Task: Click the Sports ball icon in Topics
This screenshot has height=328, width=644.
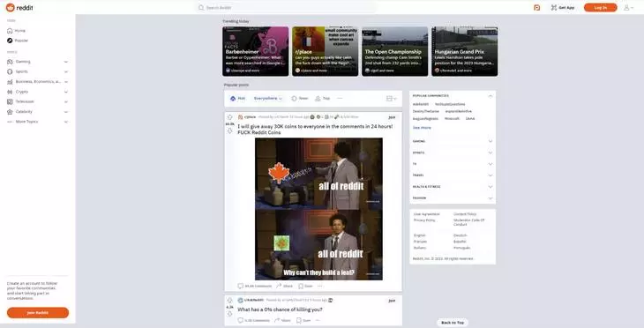Action: [10, 71]
